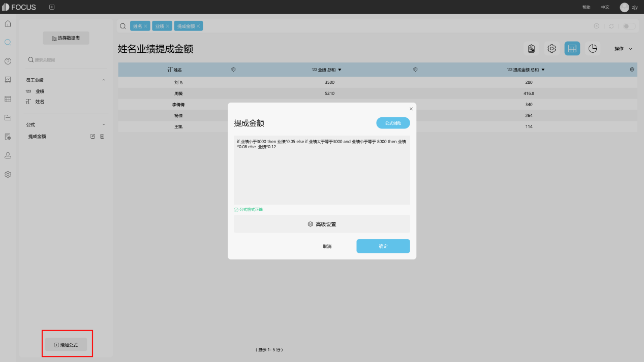The height and width of the screenshot is (362, 644).
Task: Select the pie chart view icon
Action: pyautogui.click(x=592, y=48)
